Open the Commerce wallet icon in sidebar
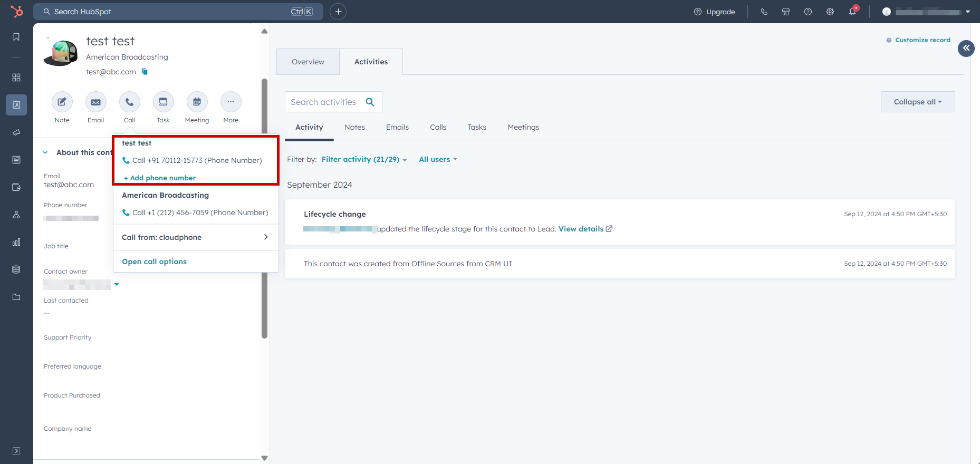The image size is (980, 464). coord(16,187)
